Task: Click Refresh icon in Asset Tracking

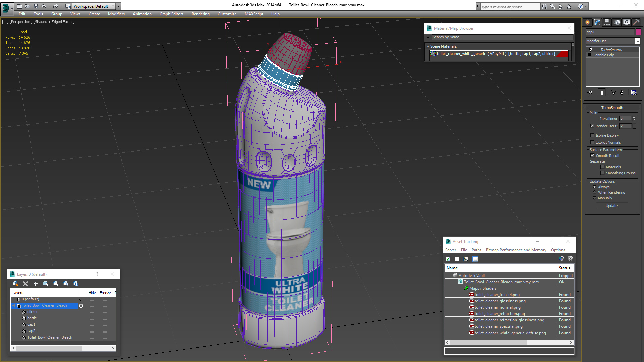Action: point(448,259)
